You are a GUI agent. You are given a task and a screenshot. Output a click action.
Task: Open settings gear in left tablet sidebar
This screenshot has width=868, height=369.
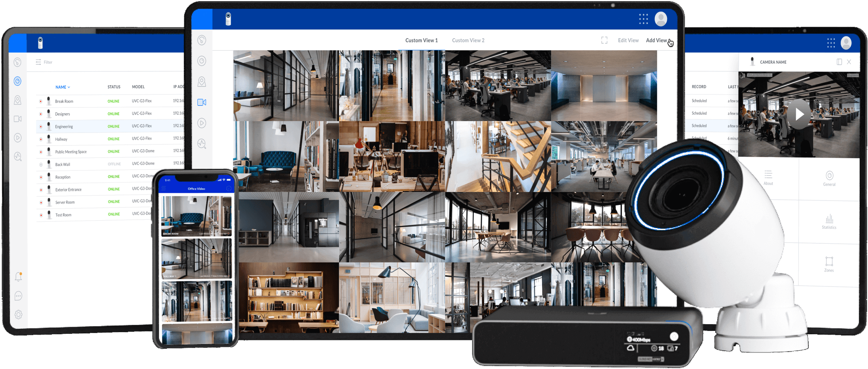pos(18,315)
